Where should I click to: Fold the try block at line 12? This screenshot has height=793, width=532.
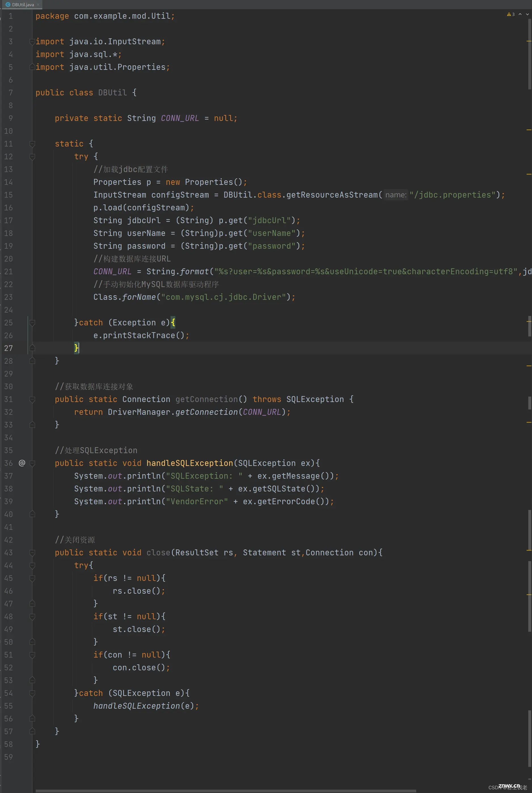[x=32, y=156]
